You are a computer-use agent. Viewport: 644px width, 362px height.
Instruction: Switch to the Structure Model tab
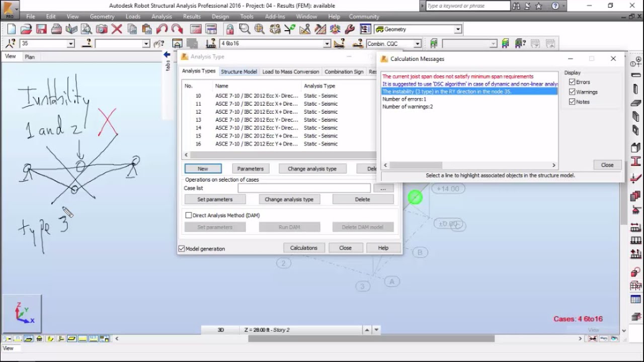238,72
